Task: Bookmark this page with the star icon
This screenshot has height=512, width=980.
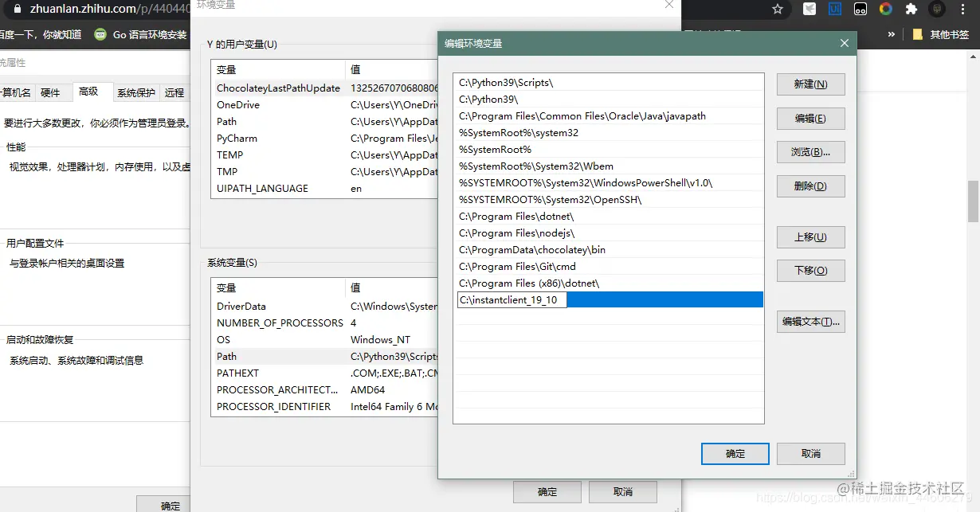Action: click(x=778, y=10)
